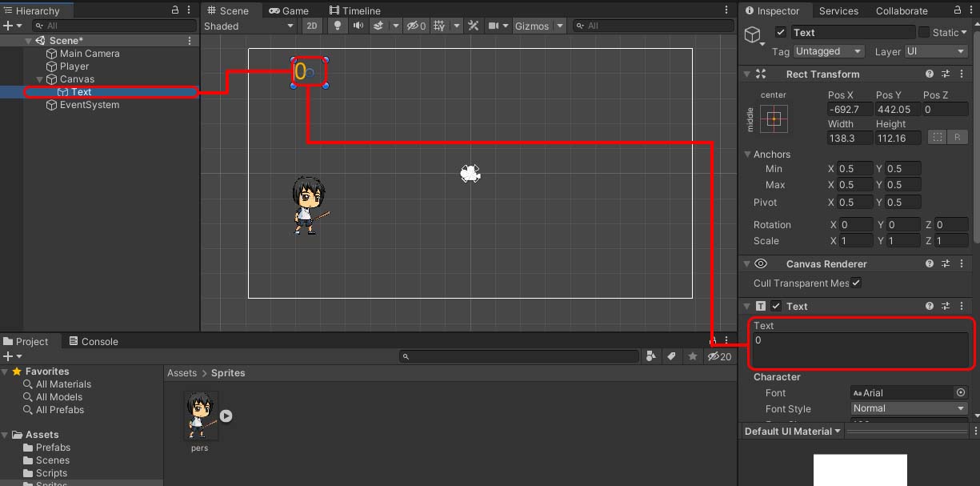
Task: Click the favorites star icon in Project search
Action: click(x=693, y=356)
